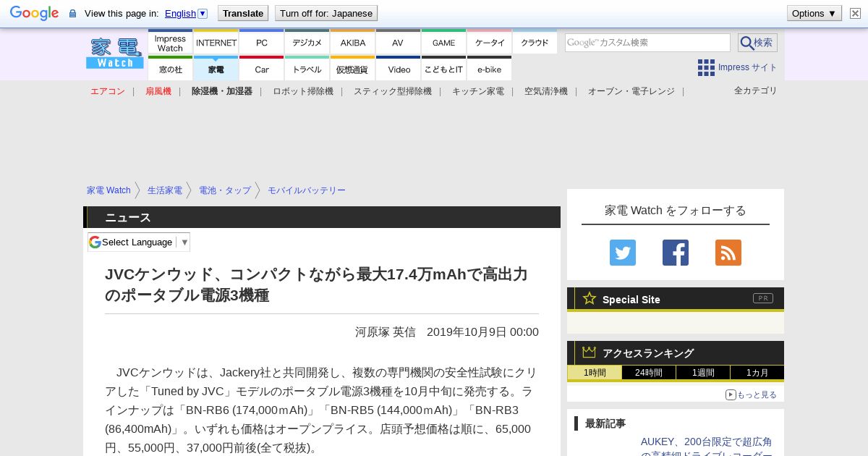Click the ニュース section header
Image resolution: width=868 pixels, height=456 pixels.
(322, 217)
